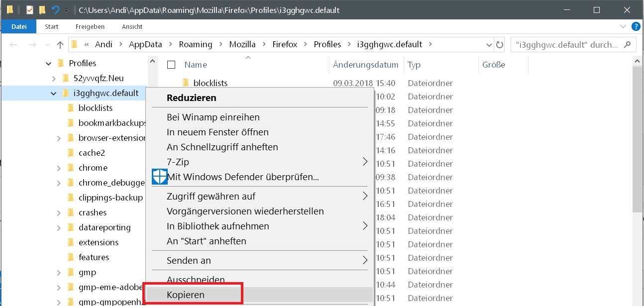Collapse the i3gghgwc.default tree node

tap(53, 93)
